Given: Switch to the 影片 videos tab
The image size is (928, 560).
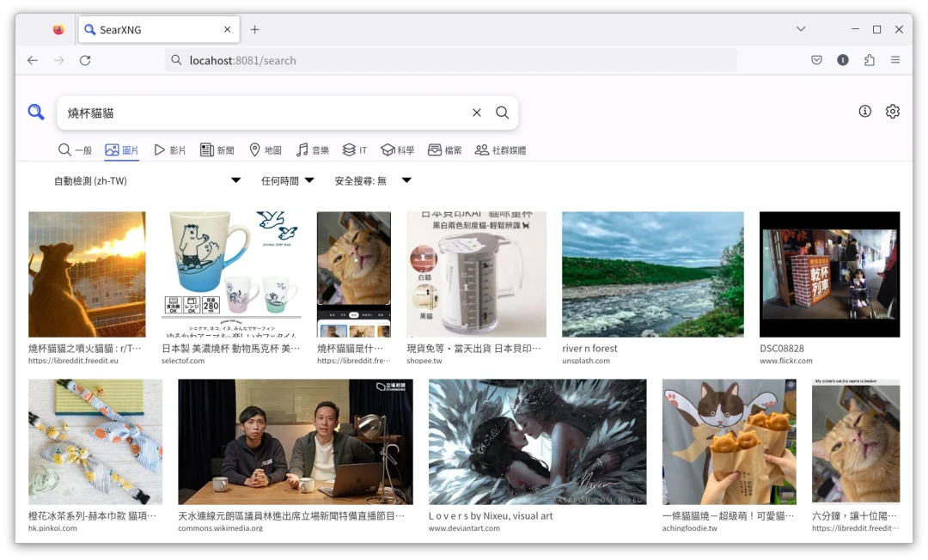Looking at the screenshot, I should click(x=170, y=150).
